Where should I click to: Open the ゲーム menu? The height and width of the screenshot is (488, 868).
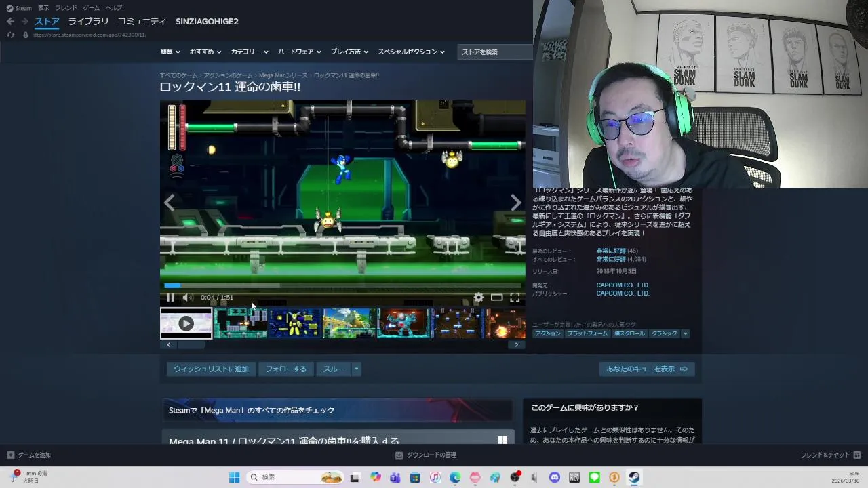(x=91, y=8)
